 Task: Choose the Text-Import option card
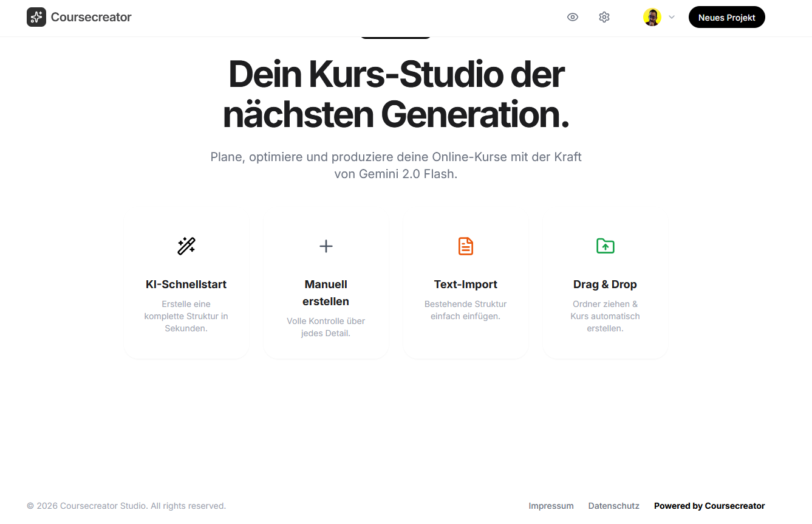tap(465, 287)
